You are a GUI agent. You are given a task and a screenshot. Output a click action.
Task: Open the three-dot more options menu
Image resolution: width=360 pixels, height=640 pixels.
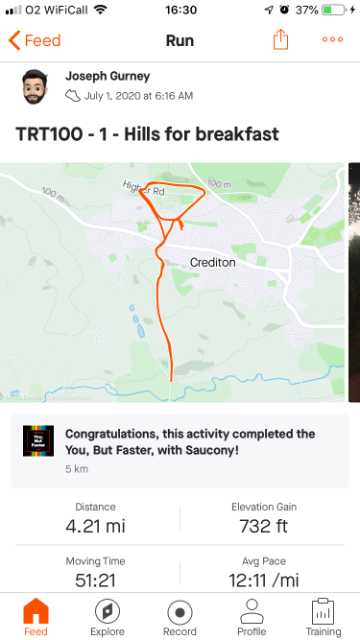point(332,40)
